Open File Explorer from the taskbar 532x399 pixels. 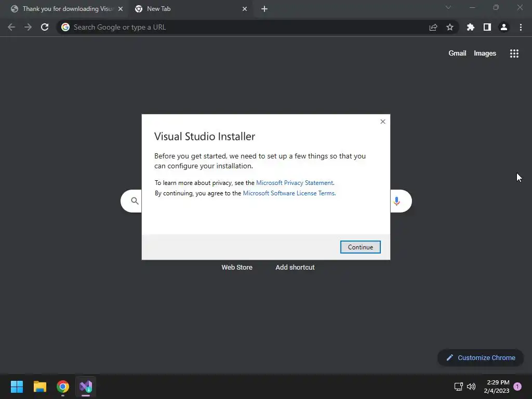[40, 387]
